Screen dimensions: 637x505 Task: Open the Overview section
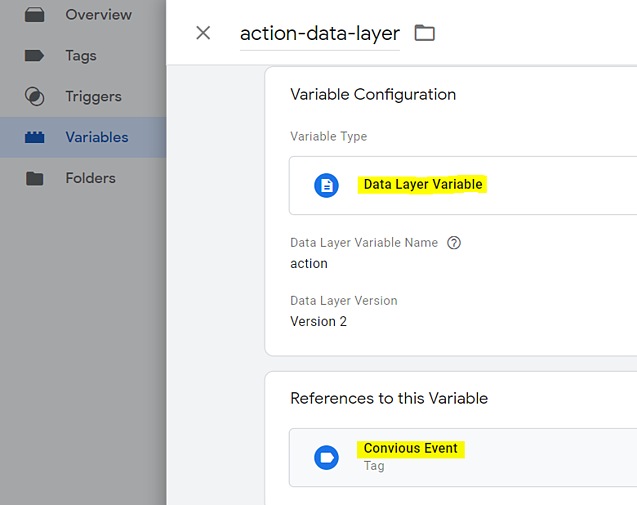point(98,15)
